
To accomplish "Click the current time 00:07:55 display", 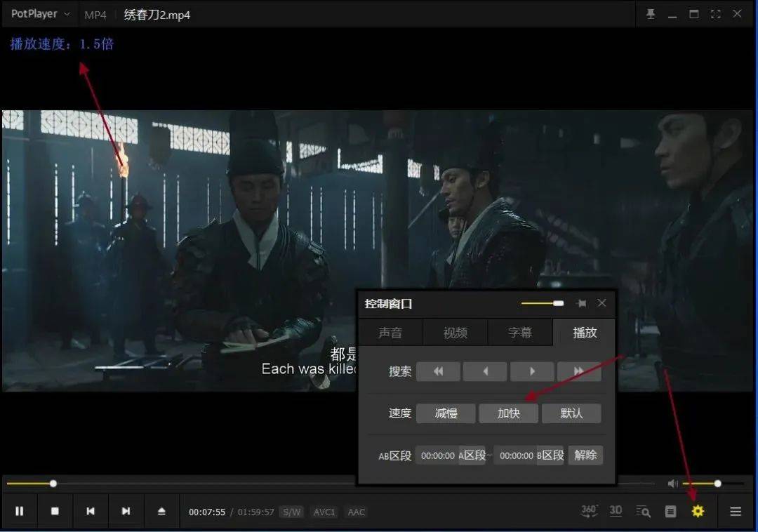I will point(207,512).
